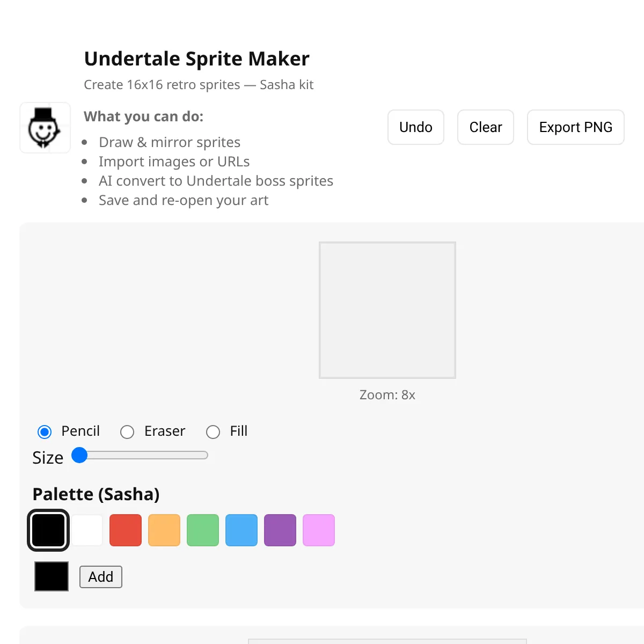Choose the blue palette swatch

(x=241, y=530)
